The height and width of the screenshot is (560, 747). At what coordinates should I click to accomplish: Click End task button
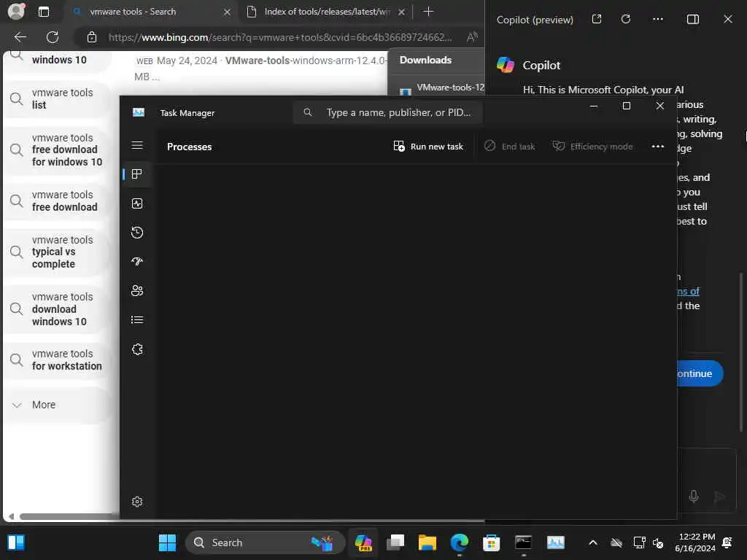509,146
